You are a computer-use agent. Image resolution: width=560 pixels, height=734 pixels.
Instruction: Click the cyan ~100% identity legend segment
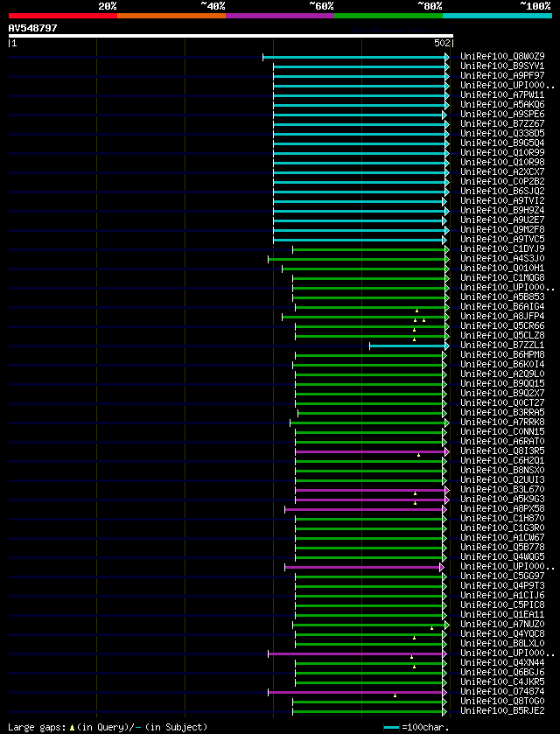pyautogui.click(x=497, y=16)
